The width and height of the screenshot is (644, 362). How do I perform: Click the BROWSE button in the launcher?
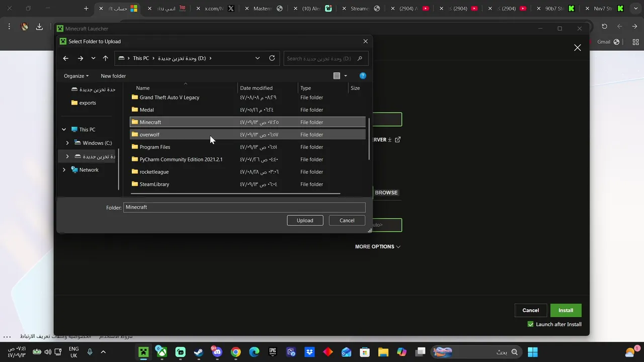[x=386, y=193]
